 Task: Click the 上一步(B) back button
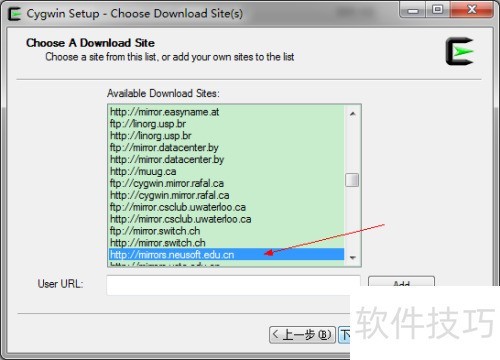[x=302, y=334]
